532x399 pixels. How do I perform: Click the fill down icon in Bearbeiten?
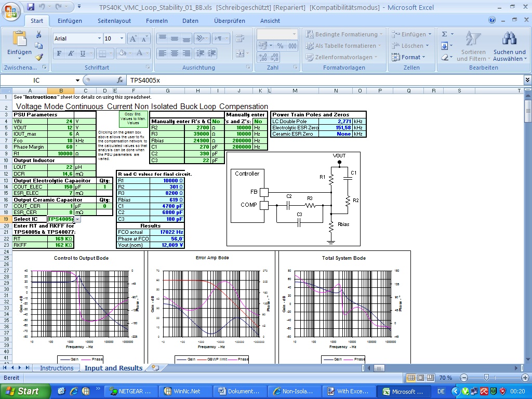coord(445,46)
